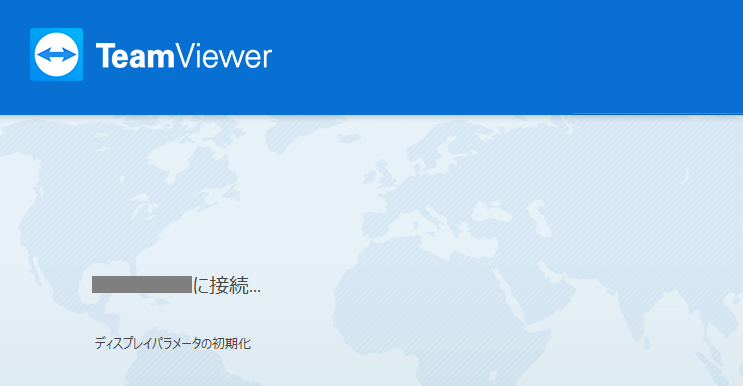Select the "ディスプレイパラメータの初期化" status message

point(172,343)
